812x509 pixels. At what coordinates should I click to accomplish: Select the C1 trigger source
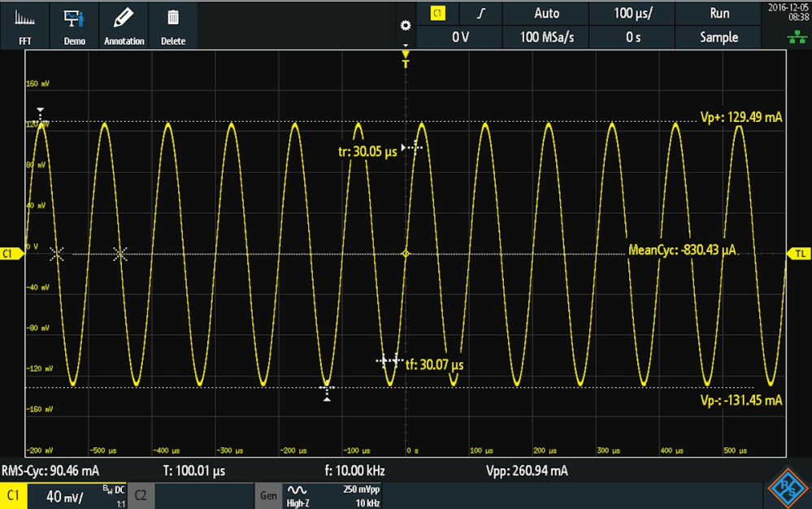[438, 13]
